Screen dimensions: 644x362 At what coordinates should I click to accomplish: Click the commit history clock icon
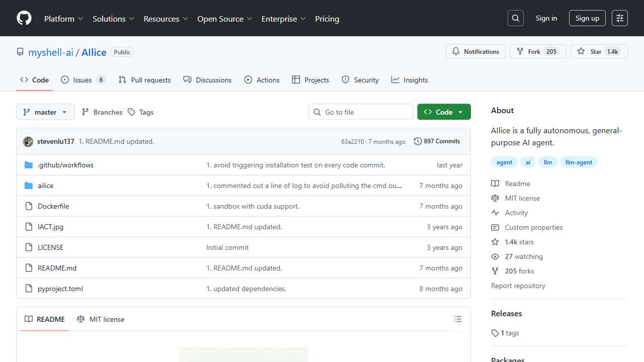418,141
